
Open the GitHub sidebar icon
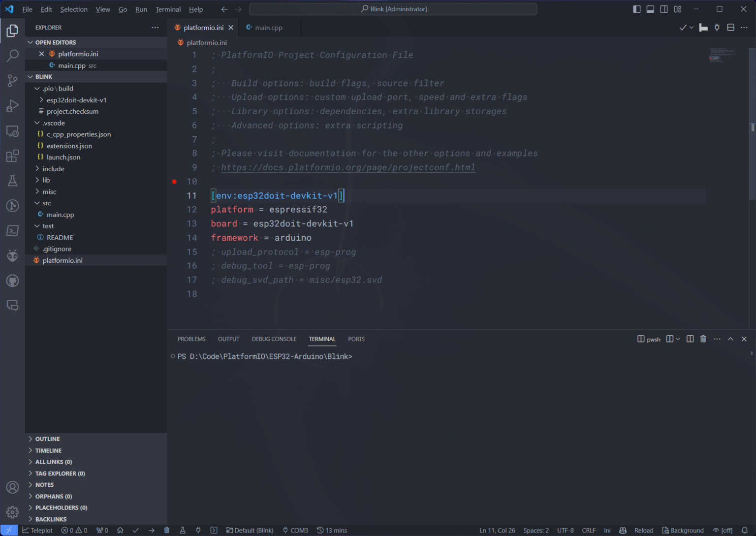coord(12,281)
